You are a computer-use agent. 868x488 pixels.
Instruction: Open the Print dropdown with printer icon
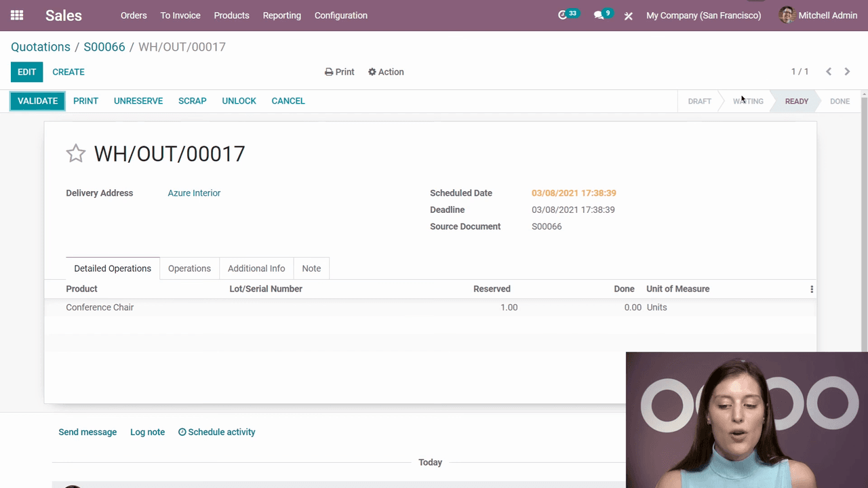point(339,72)
